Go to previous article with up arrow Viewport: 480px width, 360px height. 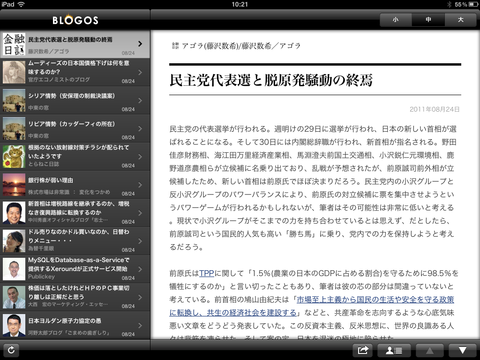430,350
